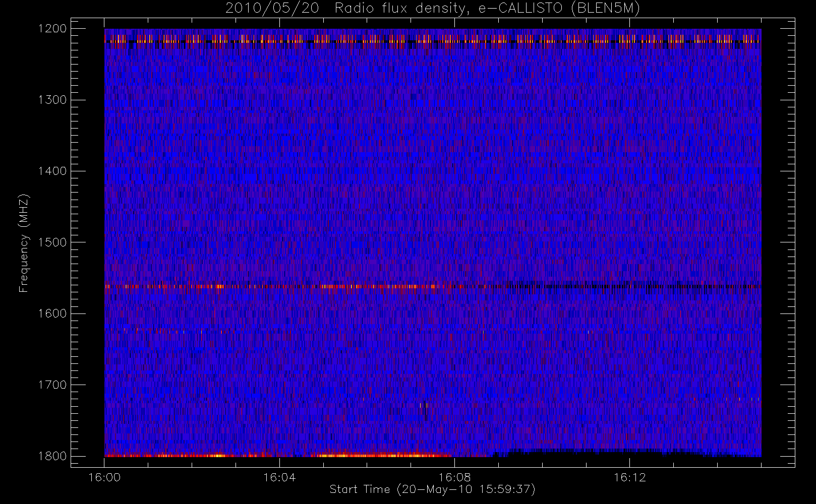This screenshot has height=504, width=816.
Task: Click the 1700 frequency tick label
Action: pos(52,385)
